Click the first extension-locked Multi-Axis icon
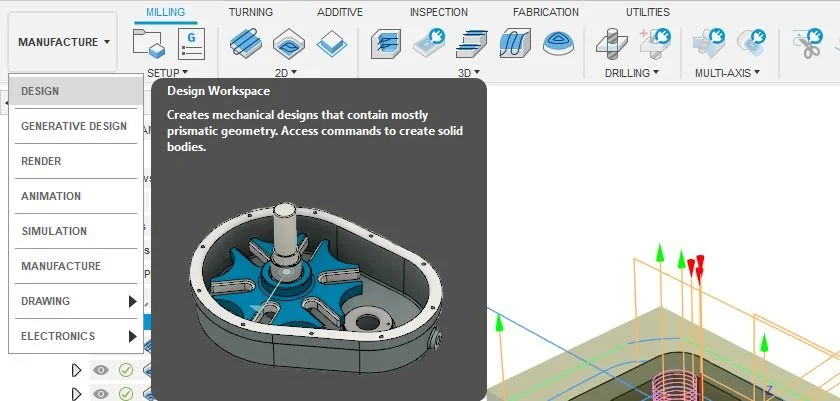840x401 pixels. [x=709, y=42]
